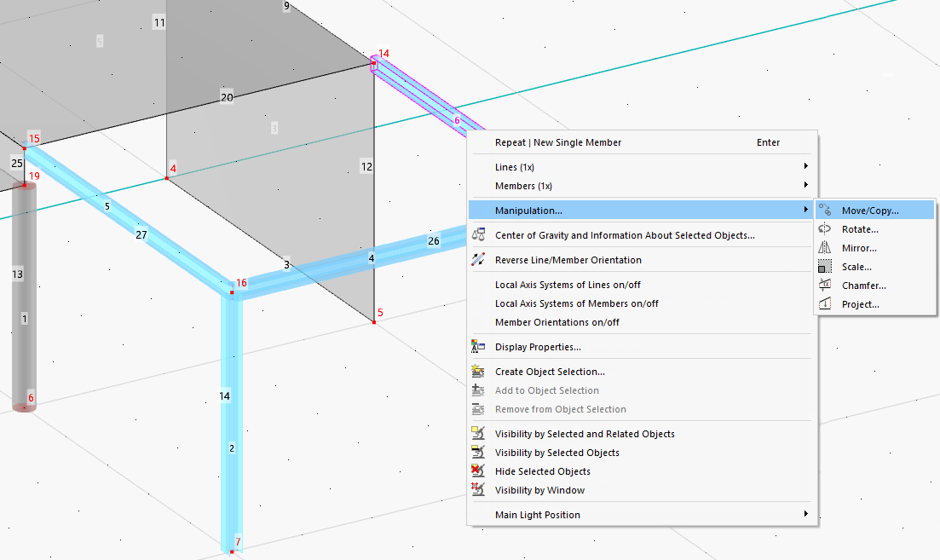This screenshot has height=560, width=940.
Task: Select node 15 in the model
Action: click(x=25, y=147)
